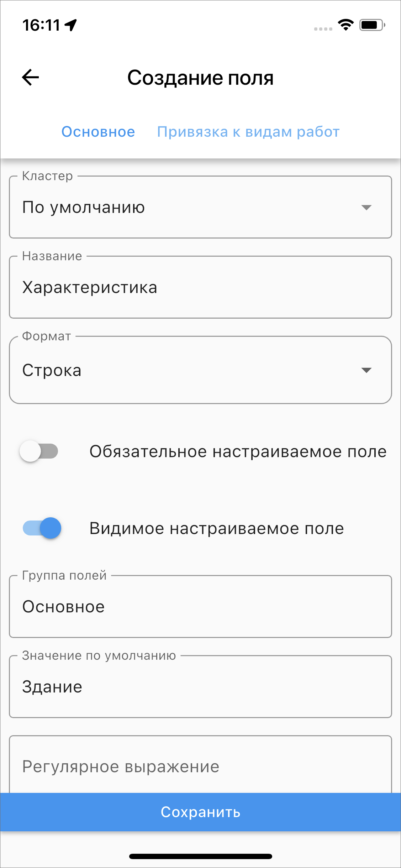Enable the mandatory custom field toggle

click(x=39, y=451)
